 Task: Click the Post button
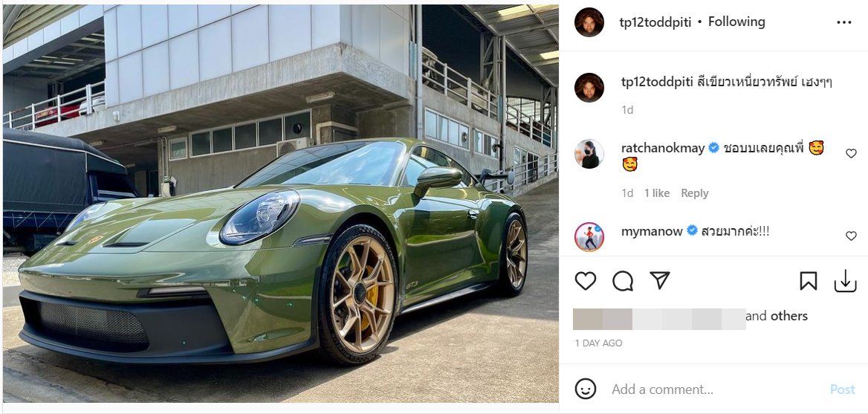[x=842, y=389]
